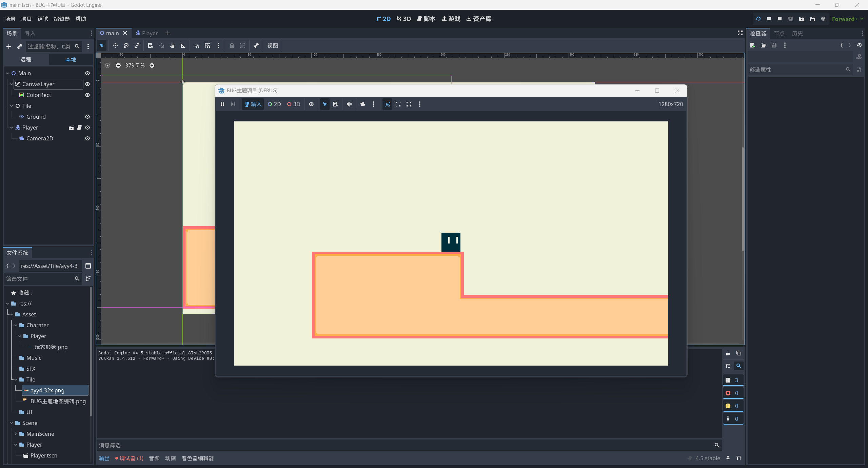Add a new node with the plus icon

(x=9, y=46)
